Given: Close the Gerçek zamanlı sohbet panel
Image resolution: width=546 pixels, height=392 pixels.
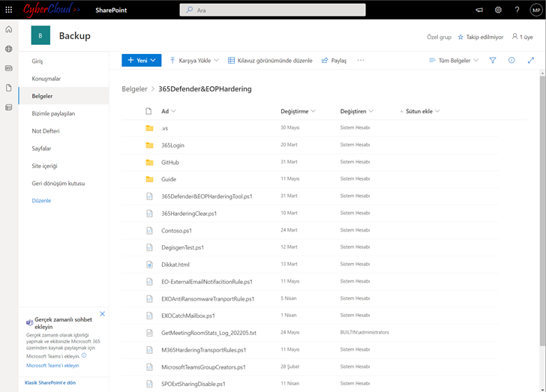Looking at the screenshot, I should tap(102, 313).
